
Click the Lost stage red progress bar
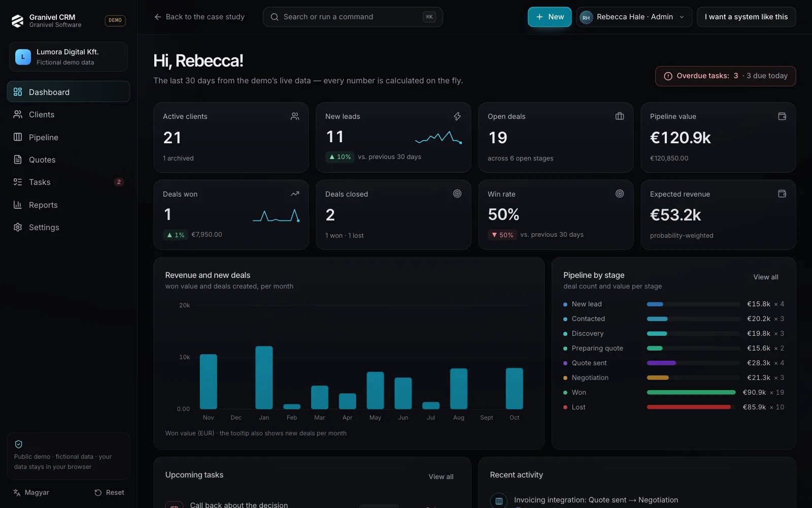point(689,407)
